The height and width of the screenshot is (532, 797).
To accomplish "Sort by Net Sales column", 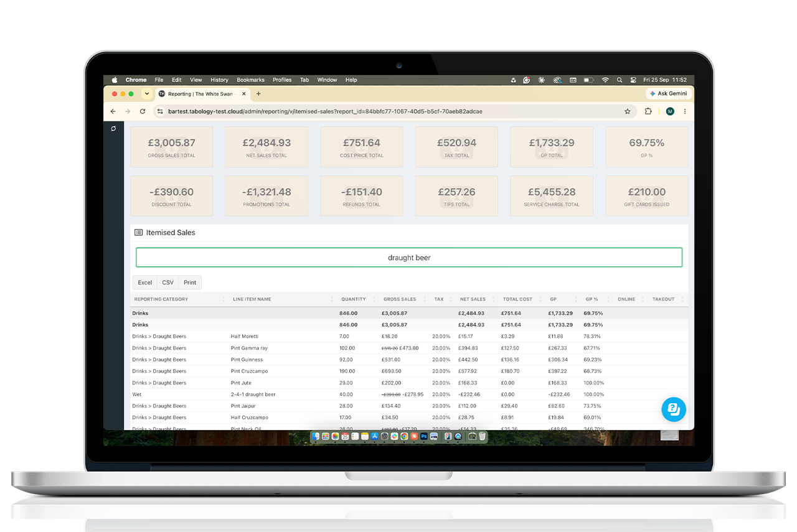I will click(x=473, y=299).
